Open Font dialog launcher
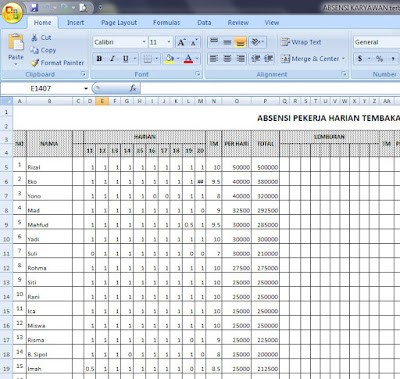Viewport: 400px width, 379px height. tap(198, 74)
